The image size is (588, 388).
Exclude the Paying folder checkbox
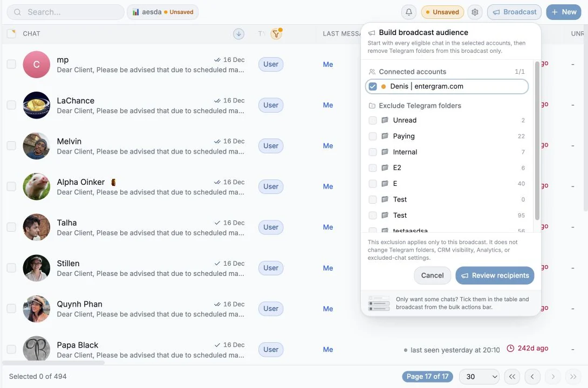click(x=372, y=136)
